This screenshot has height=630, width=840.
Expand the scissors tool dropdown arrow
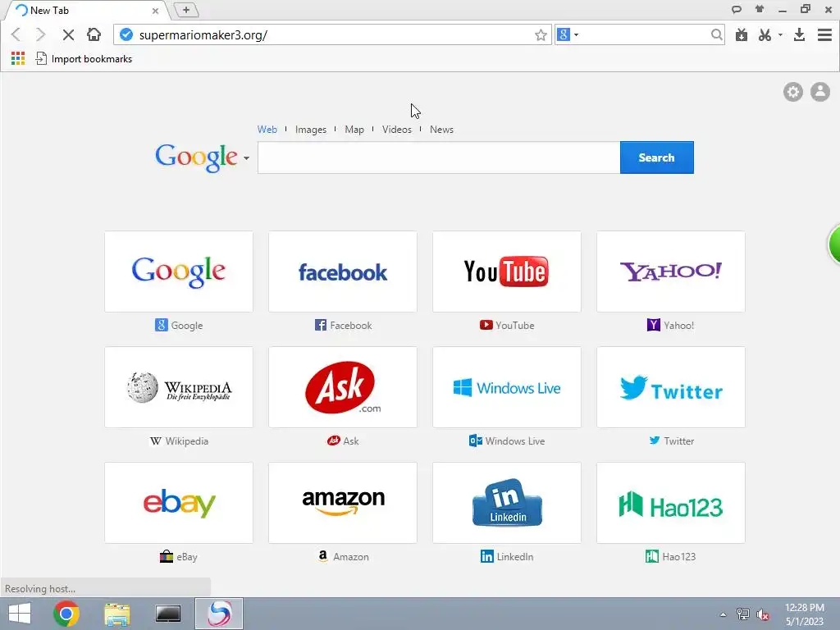[x=780, y=34]
